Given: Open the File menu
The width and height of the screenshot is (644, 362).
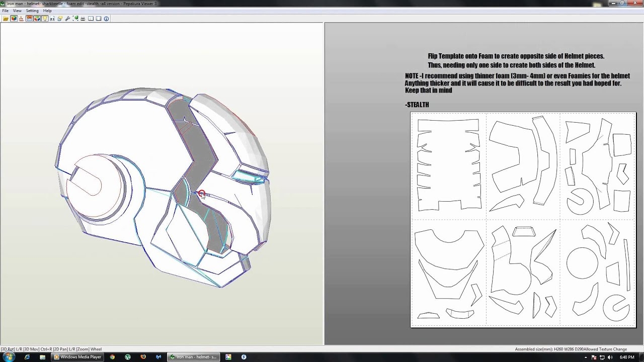Looking at the screenshot, I should coord(5,11).
